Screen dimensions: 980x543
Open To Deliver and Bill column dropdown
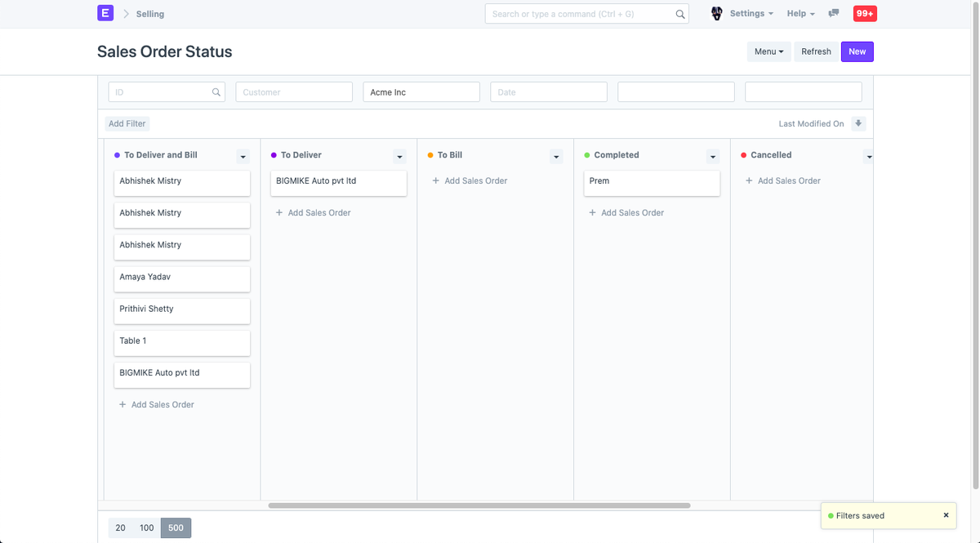[243, 157]
